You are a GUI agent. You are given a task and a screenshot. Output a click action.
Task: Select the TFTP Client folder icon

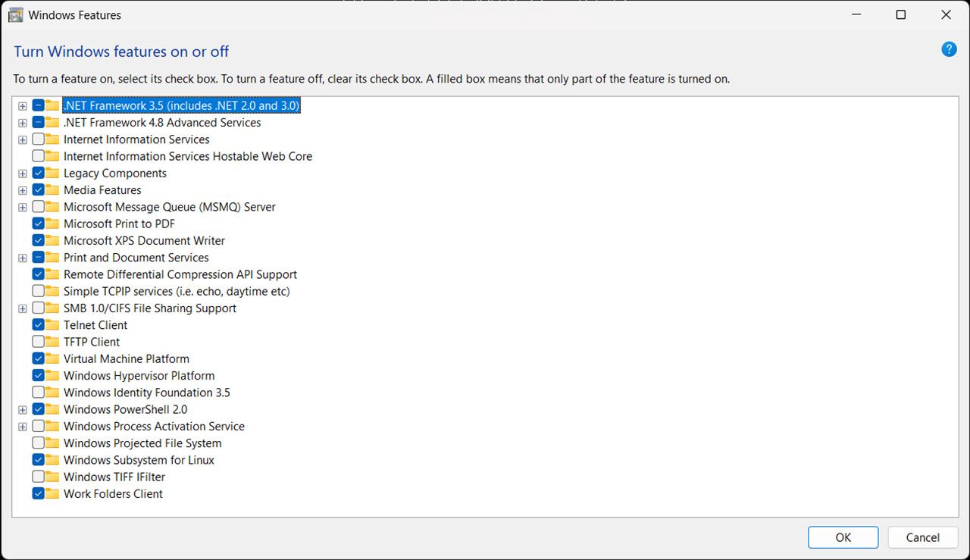pos(50,342)
